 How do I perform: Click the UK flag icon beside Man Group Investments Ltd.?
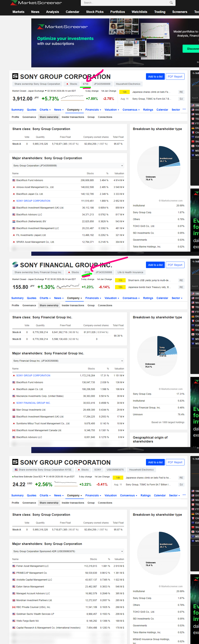14,410
